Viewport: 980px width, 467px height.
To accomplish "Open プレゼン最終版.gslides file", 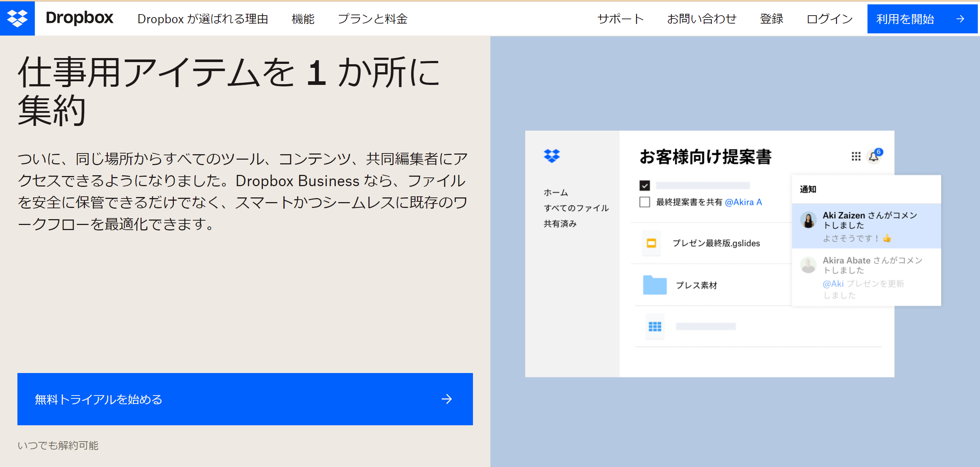I will 716,243.
